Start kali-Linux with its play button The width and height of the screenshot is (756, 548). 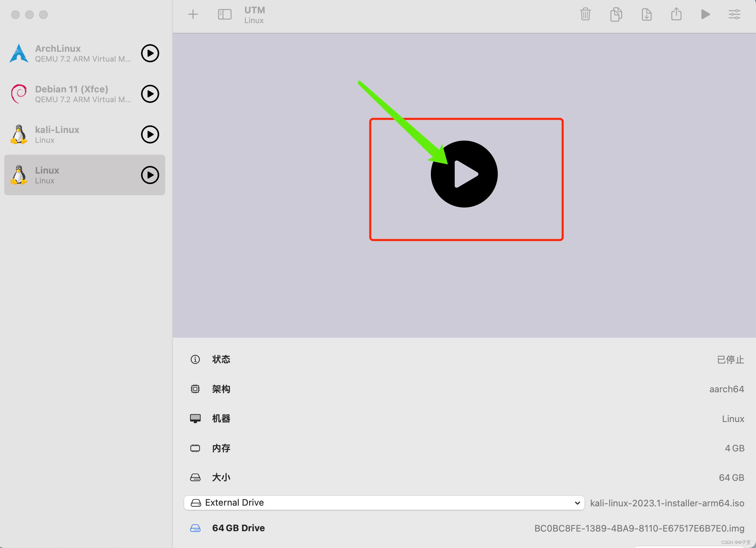pos(150,134)
